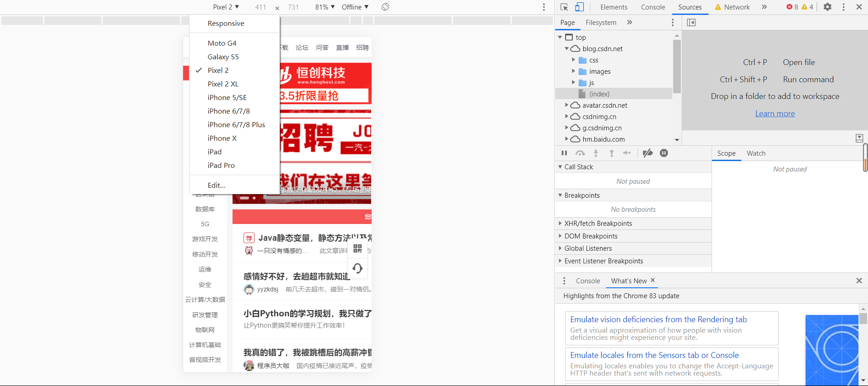Image resolution: width=868 pixels, height=386 pixels.
Task: Open Sources navigator three-dot menu
Action: click(x=673, y=22)
